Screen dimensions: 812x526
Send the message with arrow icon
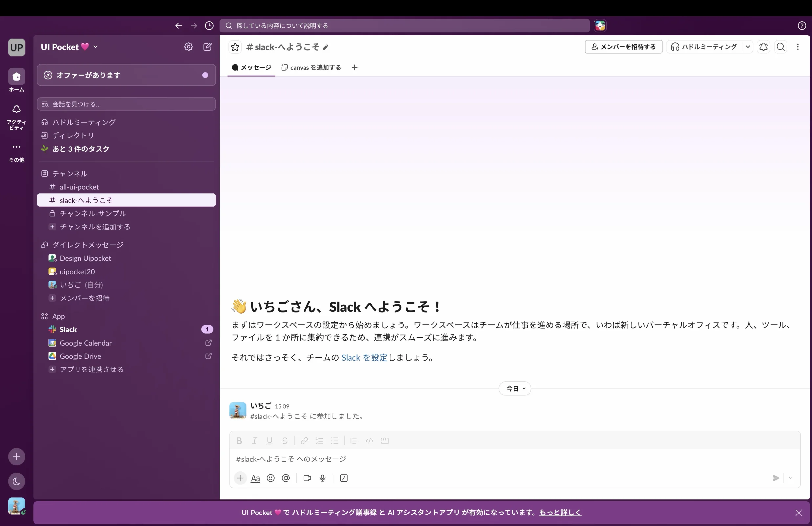tap(776, 478)
